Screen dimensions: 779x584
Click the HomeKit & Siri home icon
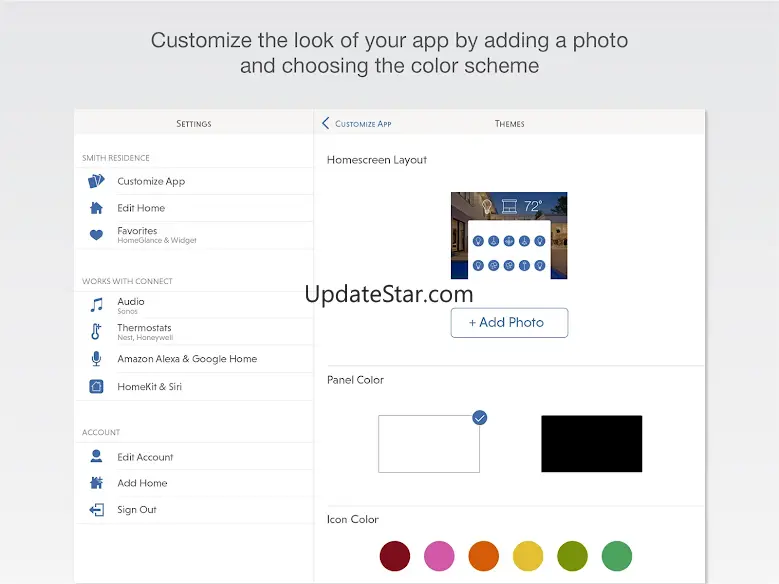coord(96,386)
